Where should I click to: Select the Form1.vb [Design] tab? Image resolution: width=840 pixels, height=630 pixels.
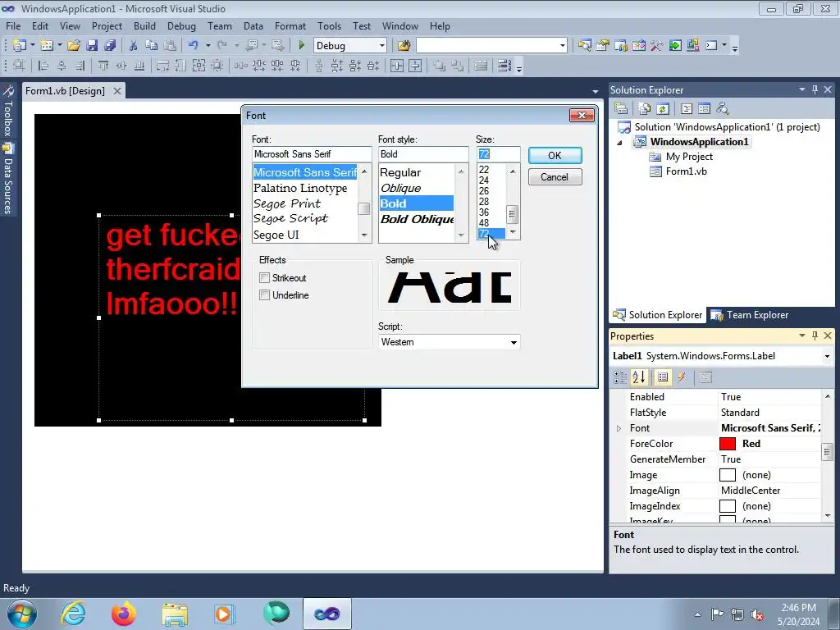66,91
